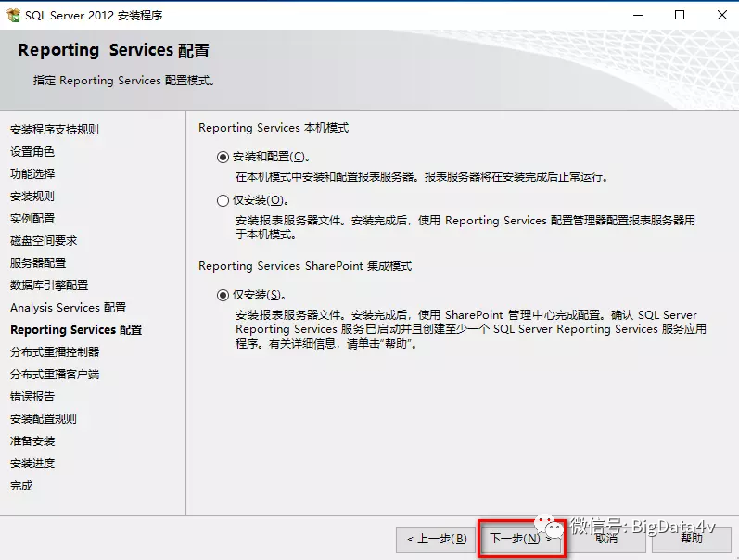Image resolution: width=739 pixels, height=560 pixels.
Task: Open the 设置角色 step in sidebar
Action: (x=32, y=152)
